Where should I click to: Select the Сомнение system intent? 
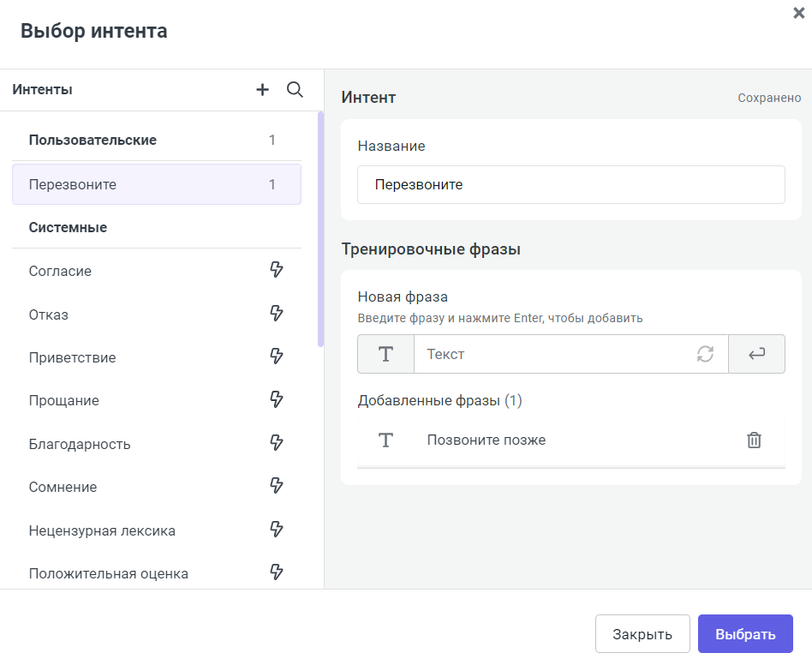64,486
